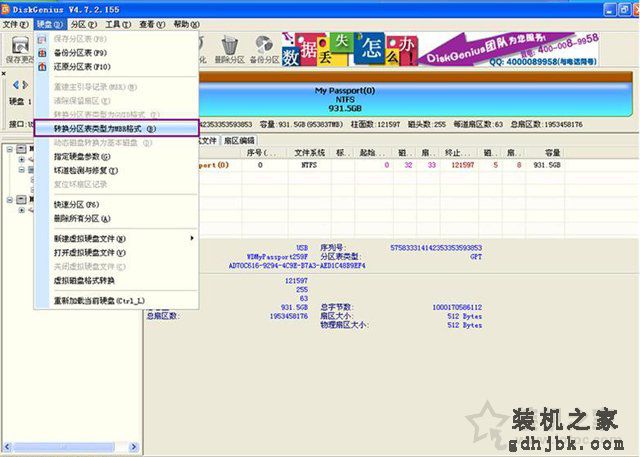Switch to the 扇区编辑 tab
Screen dimensions: 640x457
tap(239, 141)
